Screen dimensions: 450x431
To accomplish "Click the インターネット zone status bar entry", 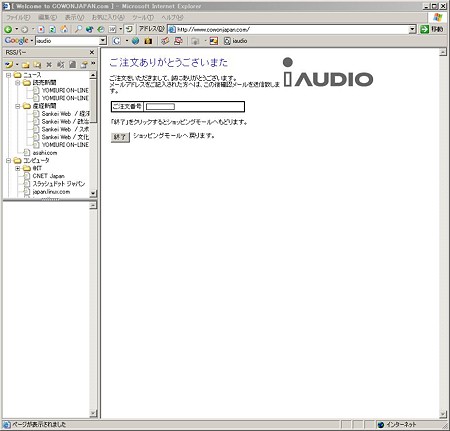I will pos(397,425).
